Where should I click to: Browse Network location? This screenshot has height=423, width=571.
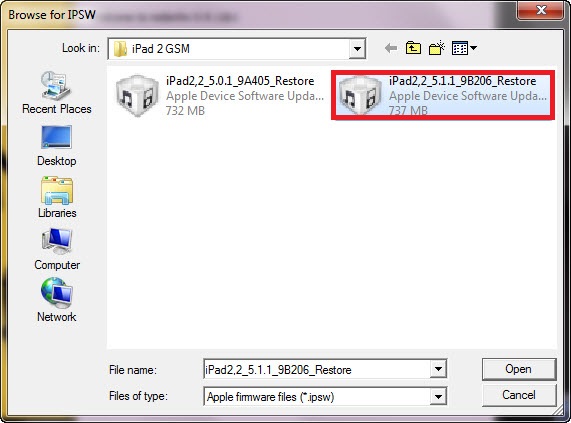pos(56,301)
